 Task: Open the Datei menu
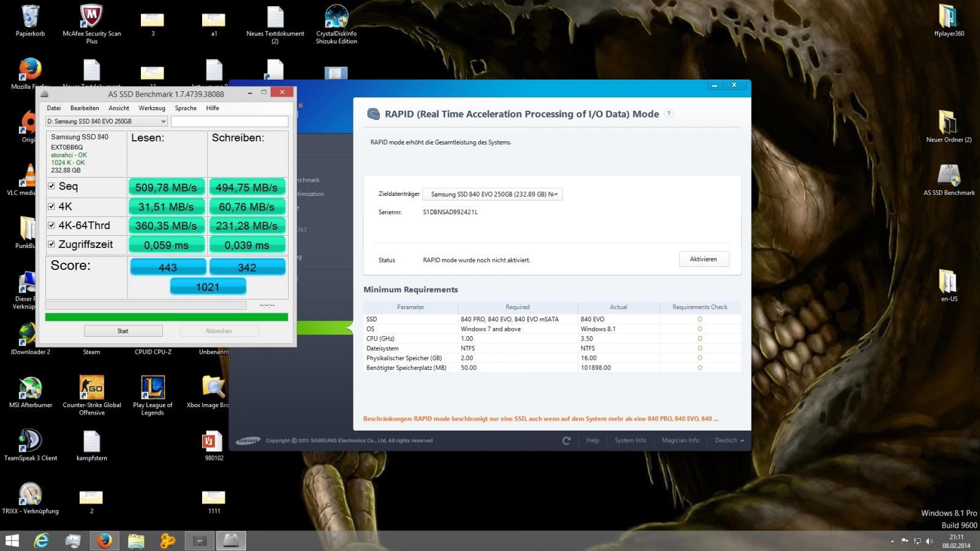pos(54,108)
